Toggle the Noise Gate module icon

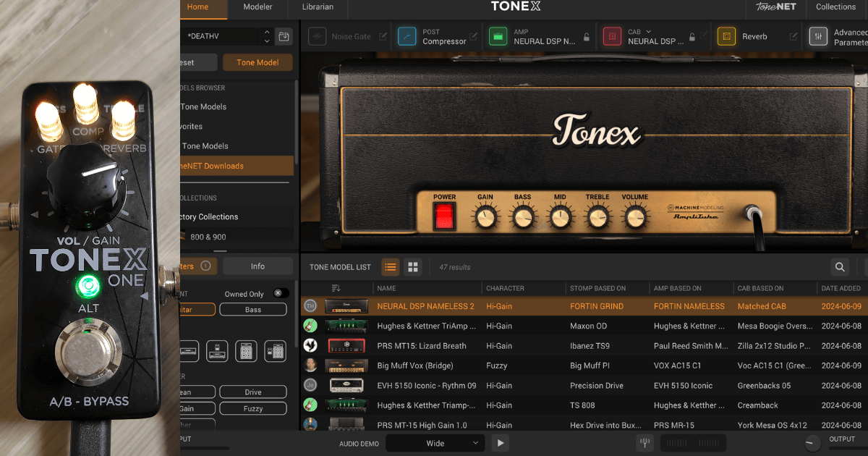317,36
